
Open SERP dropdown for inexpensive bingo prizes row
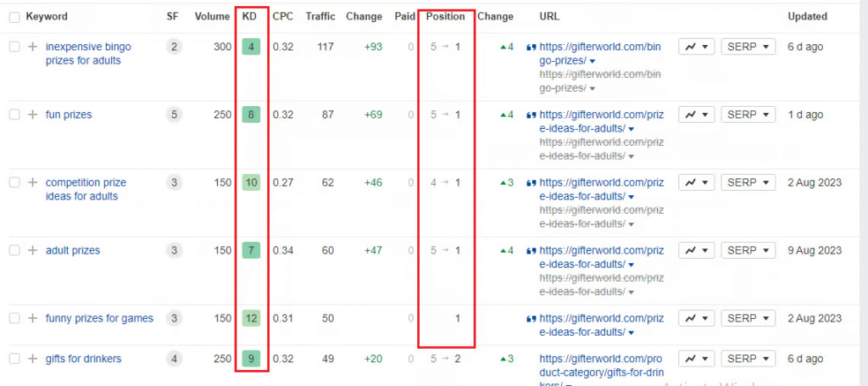tap(748, 47)
